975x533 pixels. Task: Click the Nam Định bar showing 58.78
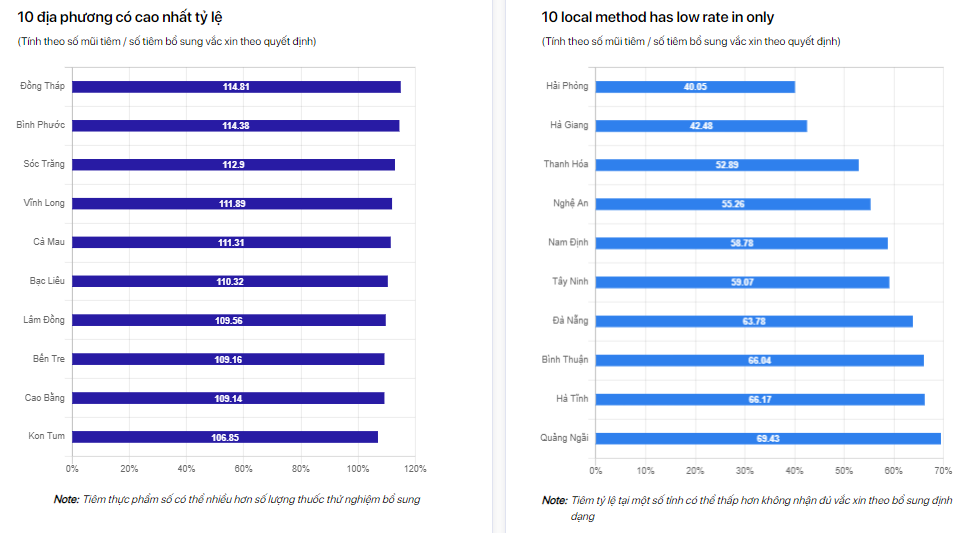point(741,243)
